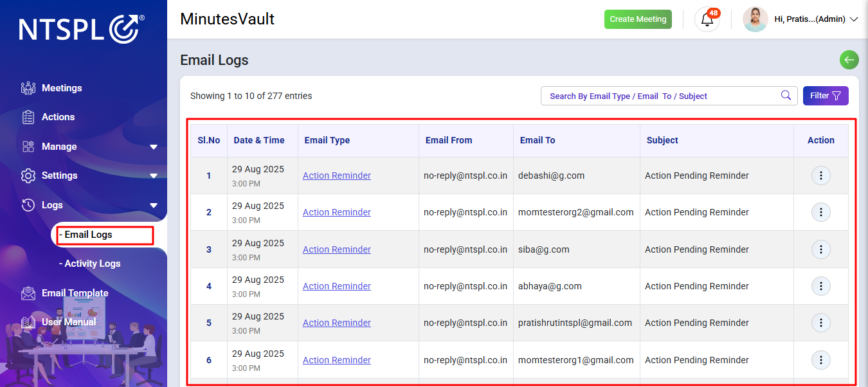Open the Actions menu item
This screenshot has width=868, height=387.
[x=58, y=117]
